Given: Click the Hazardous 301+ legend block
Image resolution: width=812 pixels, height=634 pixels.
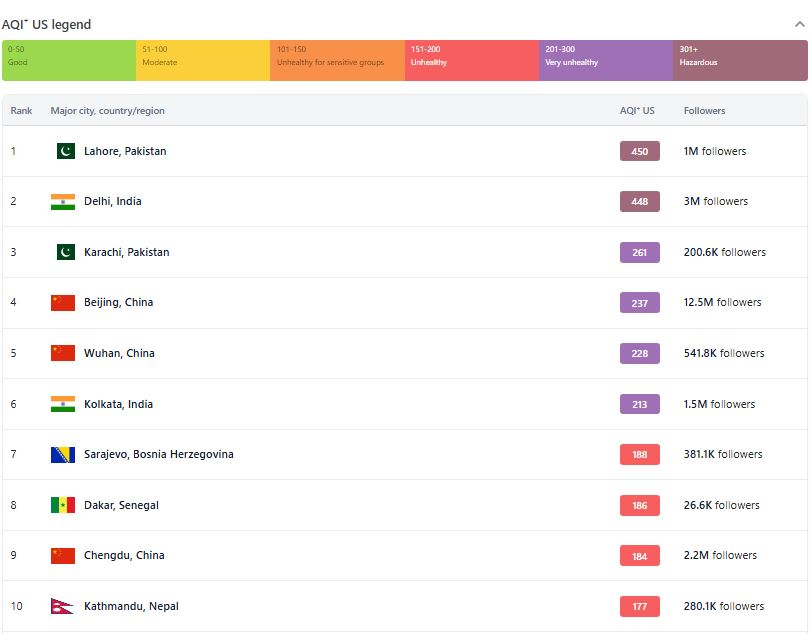Looking at the screenshot, I should pos(740,60).
